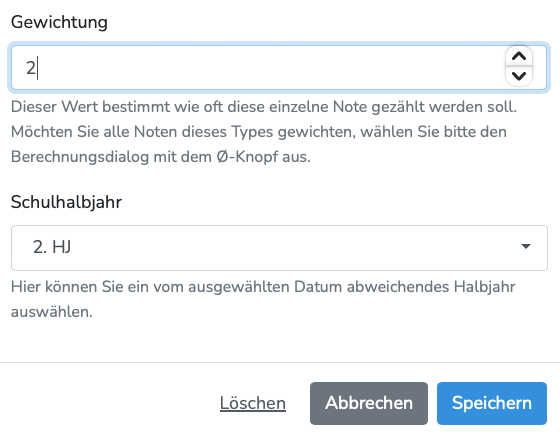Increase Gewichtung with the up arrow

pyautogui.click(x=519, y=56)
